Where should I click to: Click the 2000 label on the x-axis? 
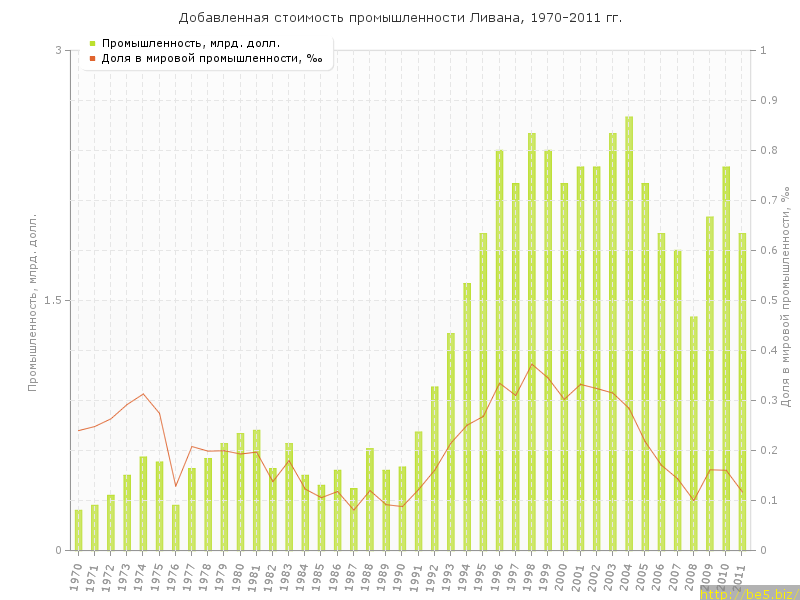point(562,577)
